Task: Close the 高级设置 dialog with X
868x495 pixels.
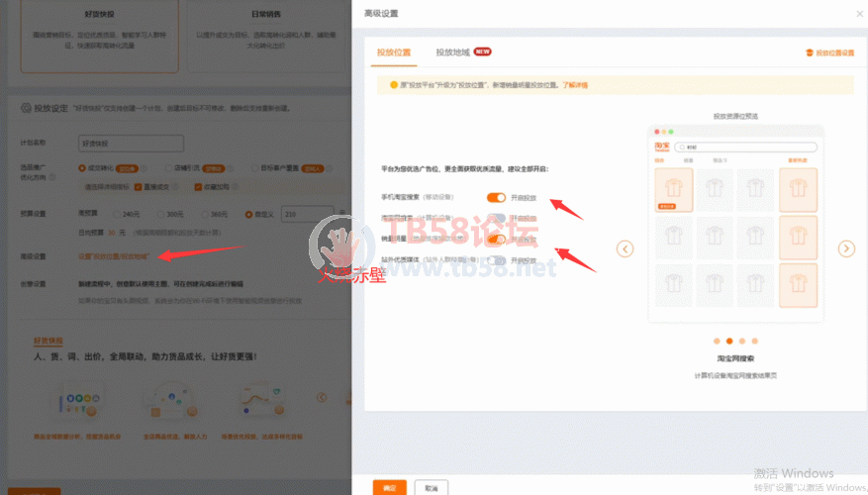Action: pos(858,13)
